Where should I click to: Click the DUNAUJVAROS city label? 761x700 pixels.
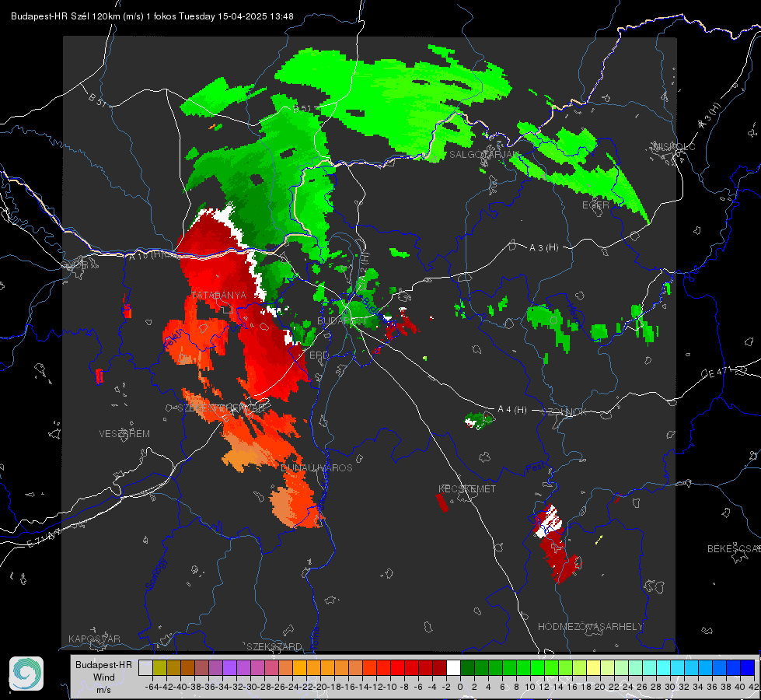coord(316,467)
